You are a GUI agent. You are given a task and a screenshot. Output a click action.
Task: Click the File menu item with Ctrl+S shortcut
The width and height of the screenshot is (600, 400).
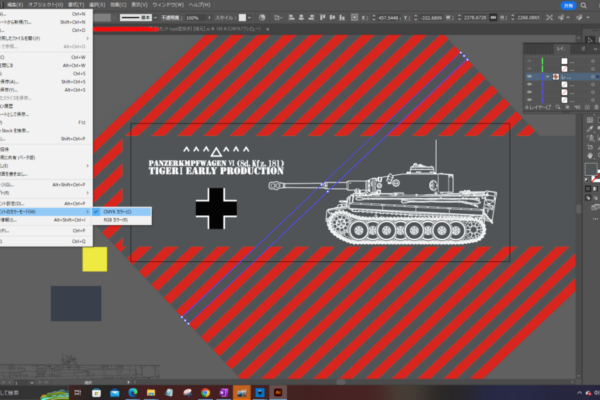[x=46, y=73]
